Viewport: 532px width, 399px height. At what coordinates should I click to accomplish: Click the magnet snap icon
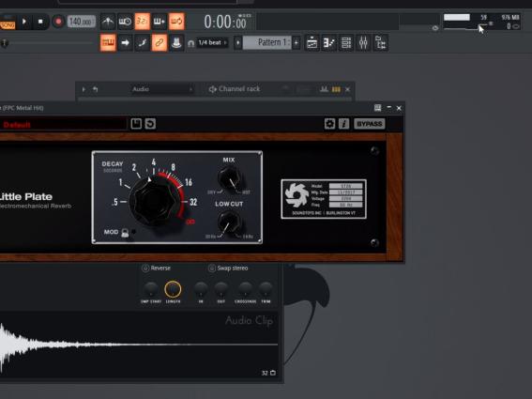[190, 43]
